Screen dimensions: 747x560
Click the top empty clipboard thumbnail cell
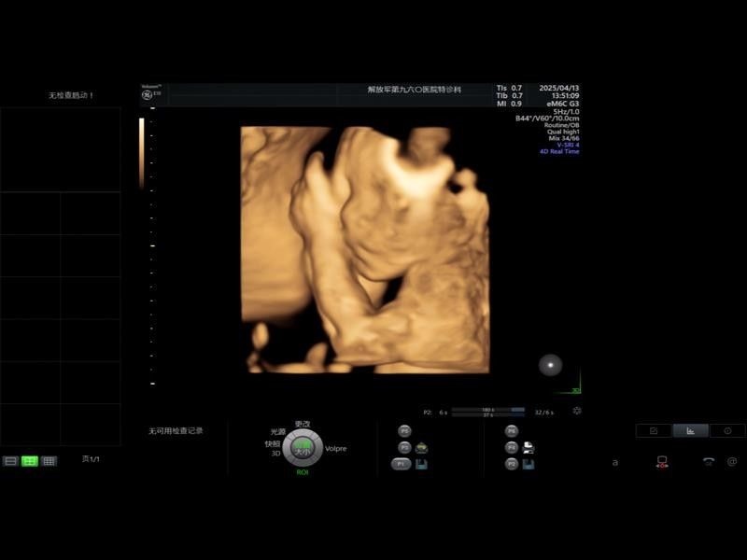coord(60,149)
